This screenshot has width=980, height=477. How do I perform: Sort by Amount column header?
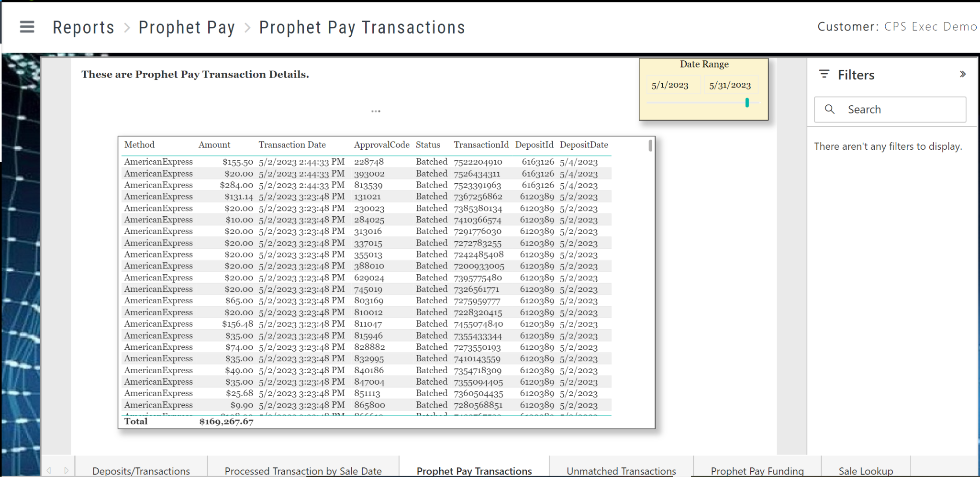(214, 144)
